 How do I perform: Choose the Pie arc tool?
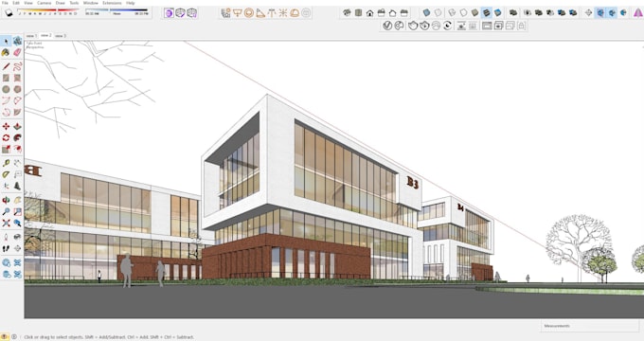[17, 112]
